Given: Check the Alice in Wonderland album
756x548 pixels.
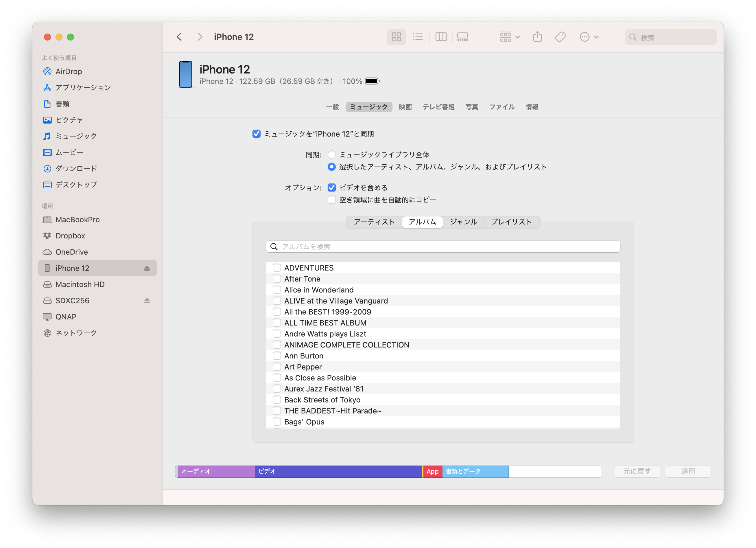Looking at the screenshot, I should (x=276, y=290).
